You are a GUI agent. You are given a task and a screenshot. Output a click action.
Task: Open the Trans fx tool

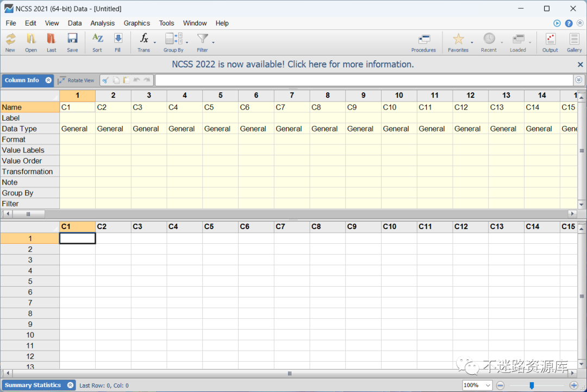coord(143,42)
